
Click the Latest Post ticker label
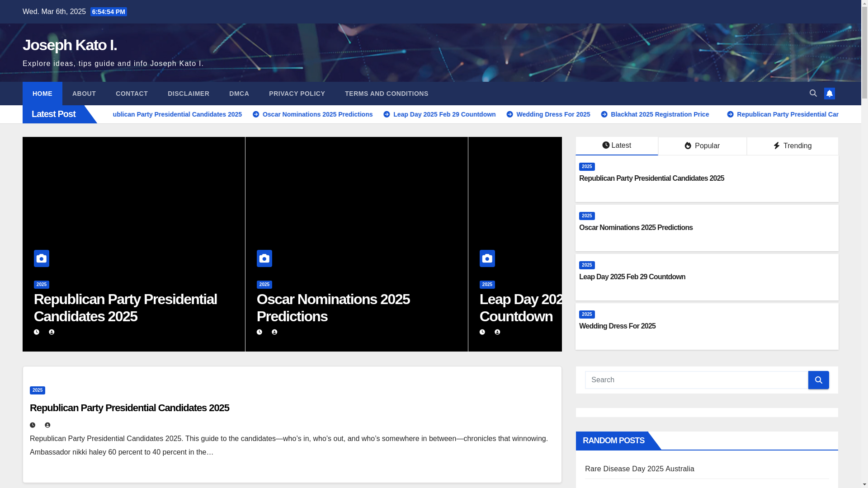point(53,114)
